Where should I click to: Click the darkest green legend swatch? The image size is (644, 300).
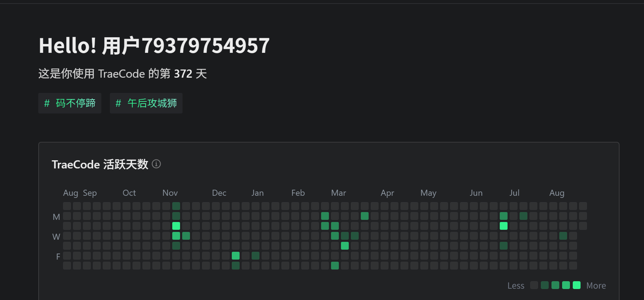tap(545, 285)
